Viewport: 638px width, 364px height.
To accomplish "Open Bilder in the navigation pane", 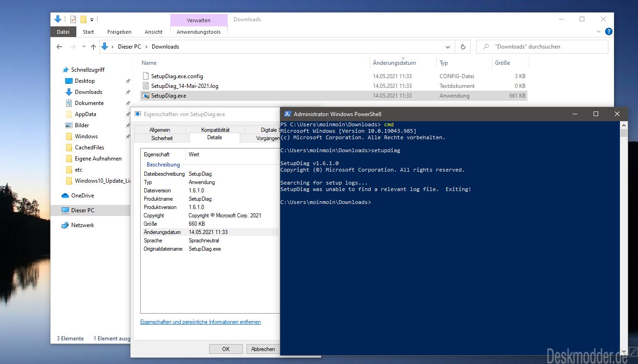I will pos(82,125).
